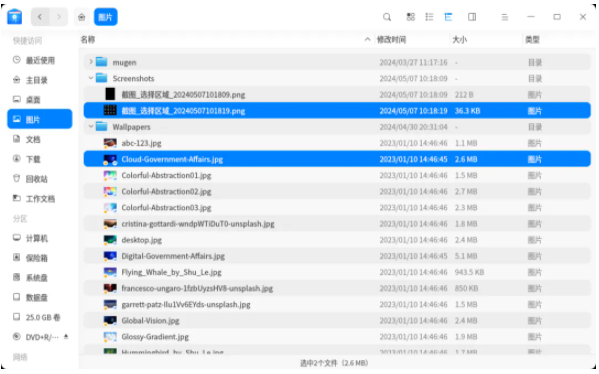This screenshot has width=599, height=374.
Task: Go forward with the right arrow button
Action: pyautogui.click(x=58, y=17)
